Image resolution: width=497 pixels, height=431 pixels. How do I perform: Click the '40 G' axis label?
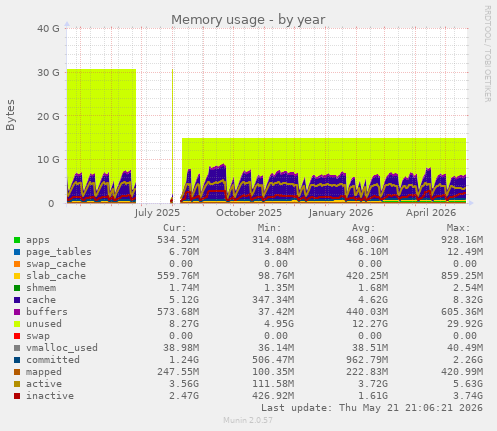point(48,29)
